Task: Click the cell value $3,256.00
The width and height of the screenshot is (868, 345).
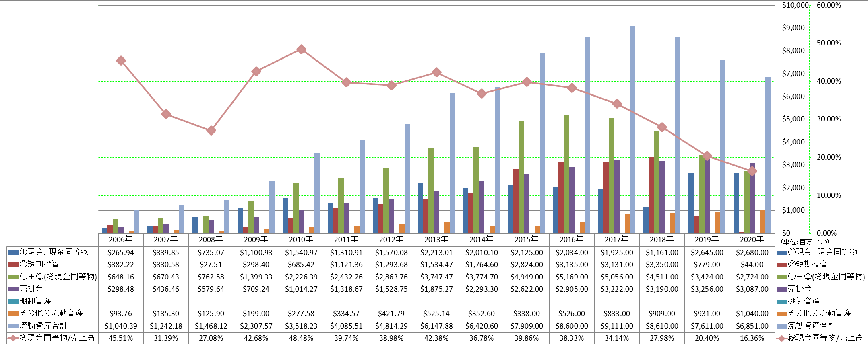Action: point(707,289)
